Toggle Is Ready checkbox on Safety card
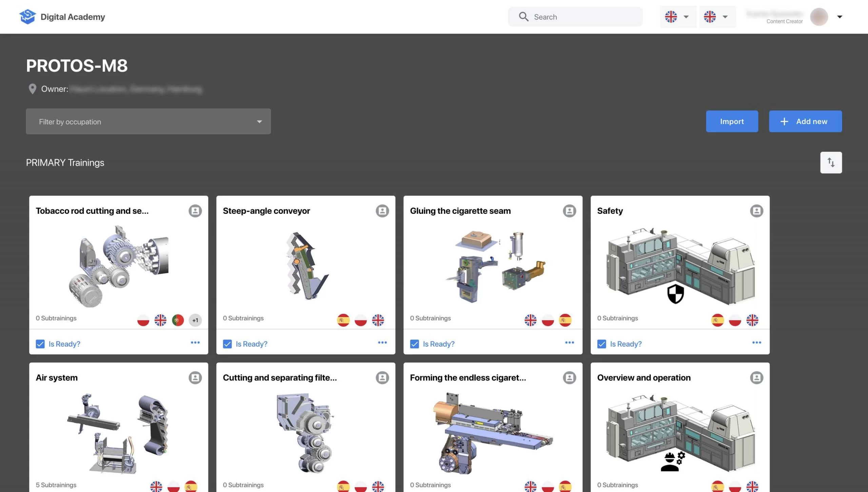868x492 pixels. pyautogui.click(x=602, y=344)
